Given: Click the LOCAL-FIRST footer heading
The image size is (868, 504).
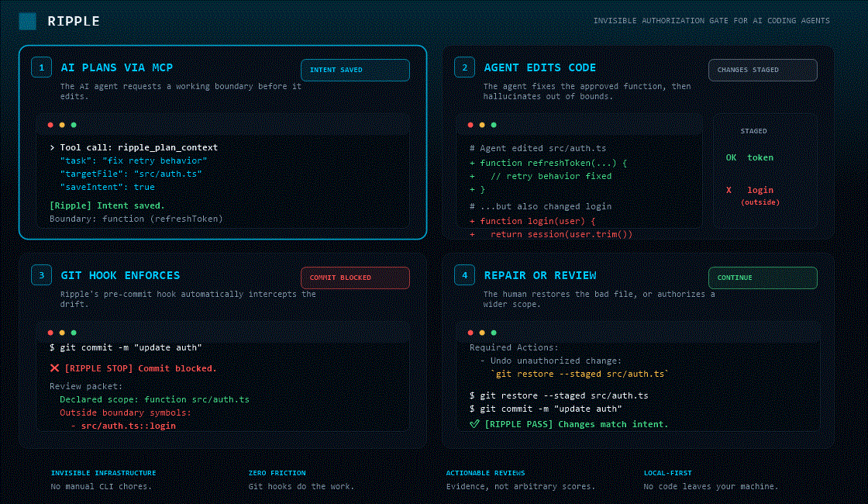Looking at the screenshot, I should click(667, 473).
